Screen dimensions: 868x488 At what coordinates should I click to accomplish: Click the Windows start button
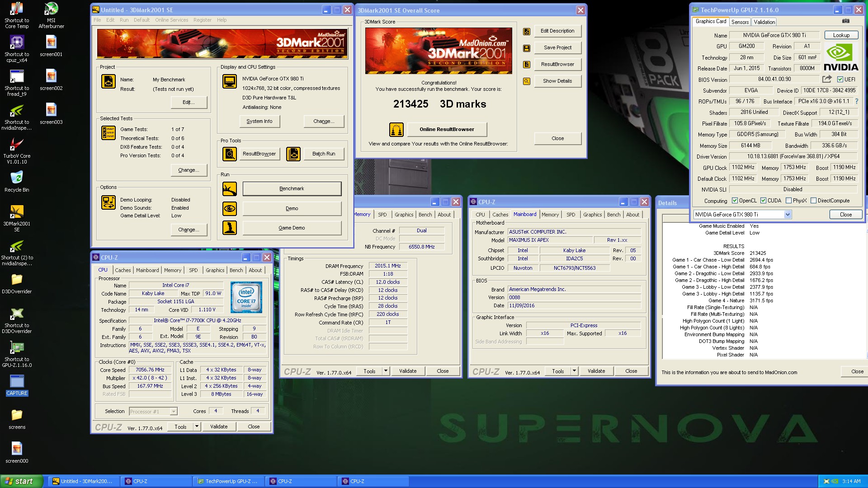point(22,481)
